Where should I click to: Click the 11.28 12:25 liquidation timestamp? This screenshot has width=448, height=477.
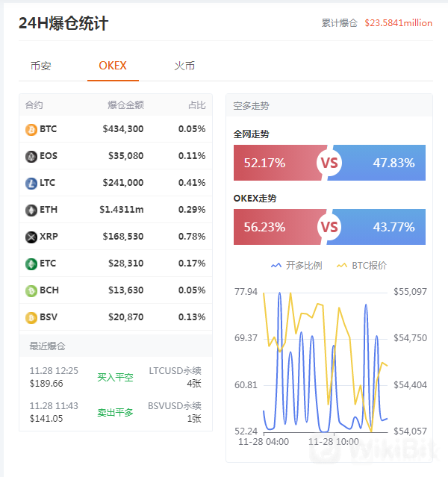tap(54, 371)
